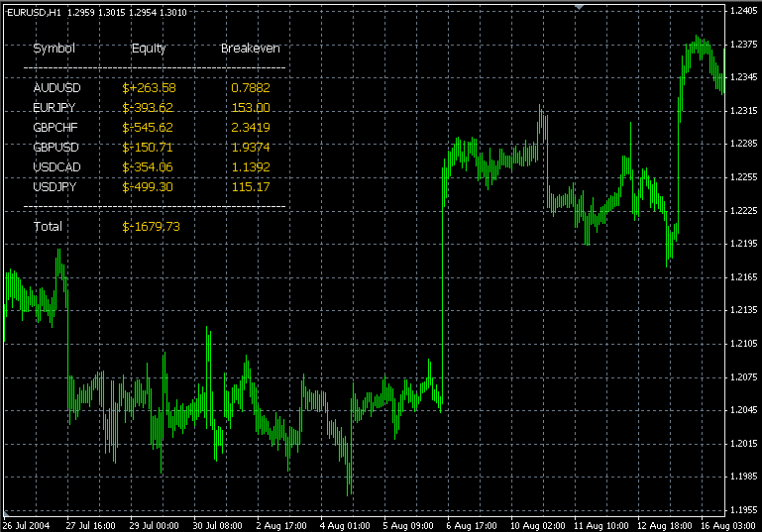
Task: Click the USDJPY equity value $-499.30
Action: click(148, 187)
